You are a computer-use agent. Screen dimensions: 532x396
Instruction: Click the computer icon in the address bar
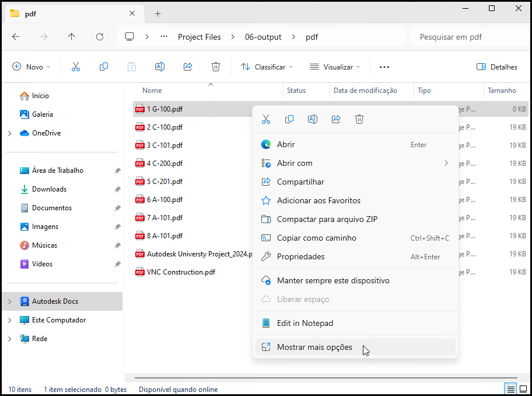tap(129, 37)
